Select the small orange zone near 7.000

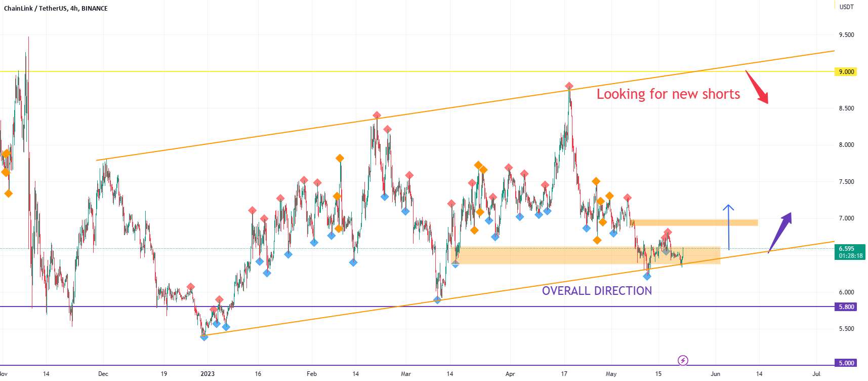[x=694, y=222]
